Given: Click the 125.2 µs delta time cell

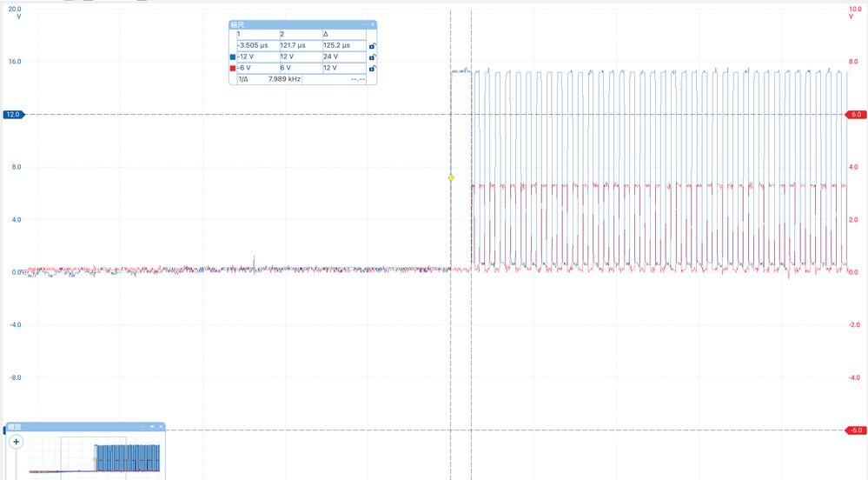Looking at the screenshot, I should click(344, 45).
